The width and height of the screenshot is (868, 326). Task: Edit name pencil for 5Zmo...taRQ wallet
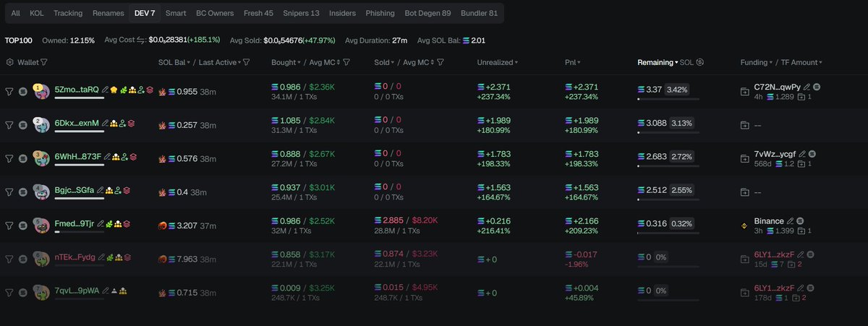[105, 90]
